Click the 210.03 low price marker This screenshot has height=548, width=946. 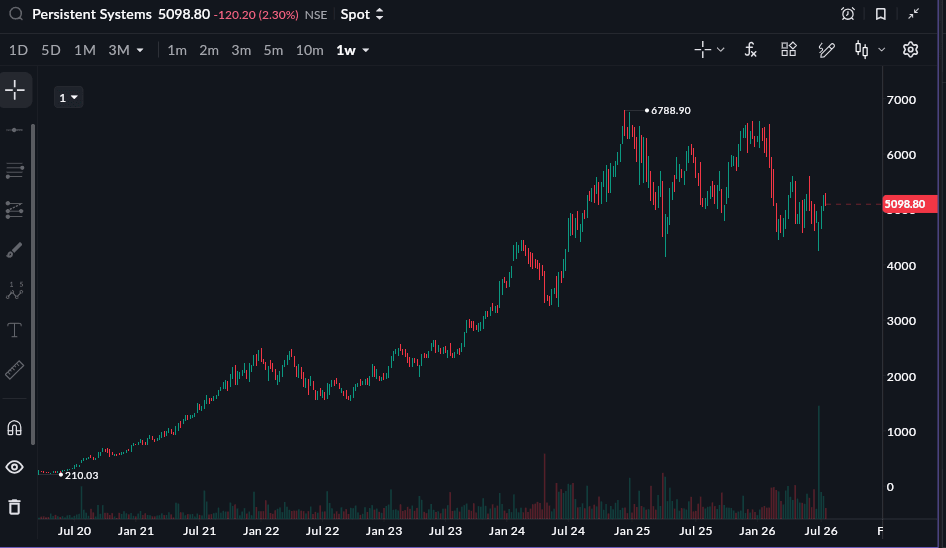[x=81, y=476]
